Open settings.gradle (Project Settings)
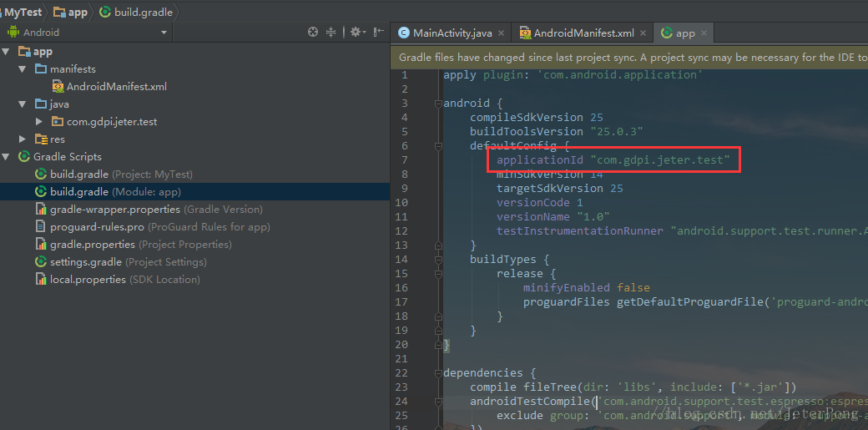868x430 pixels. [x=121, y=261]
